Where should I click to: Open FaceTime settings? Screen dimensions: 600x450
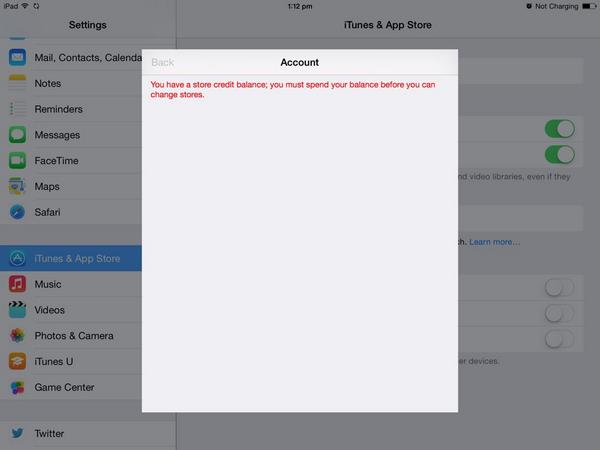71,160
